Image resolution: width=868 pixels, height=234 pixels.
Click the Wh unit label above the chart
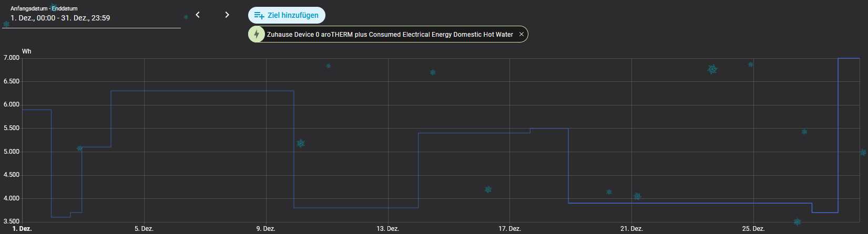tap(27, 51)
